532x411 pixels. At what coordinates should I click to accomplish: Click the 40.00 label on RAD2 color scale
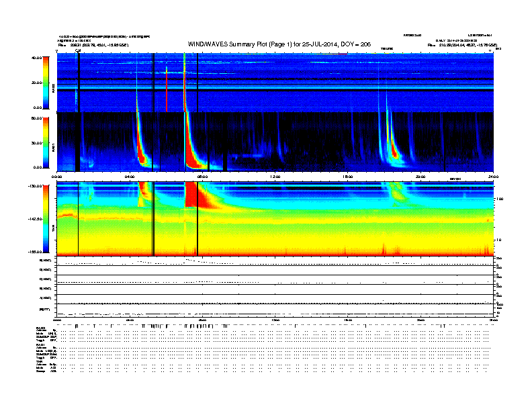pyautogui.click(x=36, y=58)
